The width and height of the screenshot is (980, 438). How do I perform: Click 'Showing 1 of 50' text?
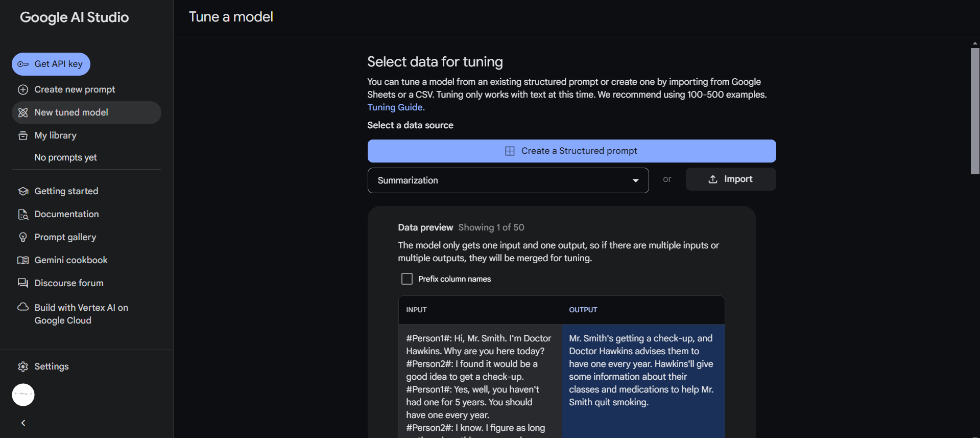[491, 227]
